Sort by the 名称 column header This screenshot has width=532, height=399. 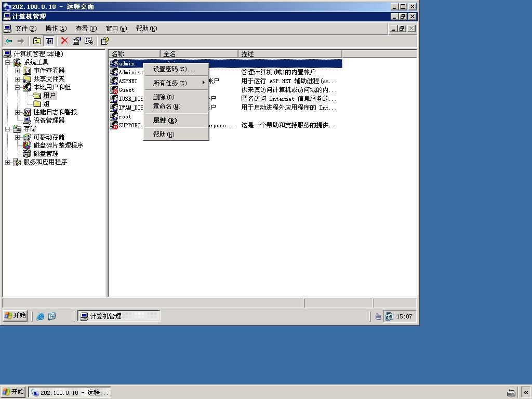(135, 54)
